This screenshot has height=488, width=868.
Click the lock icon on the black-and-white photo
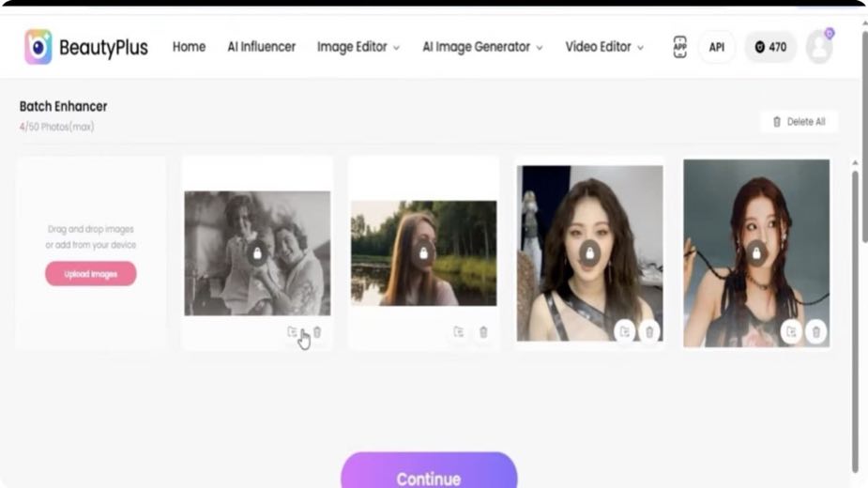point(257,253)
